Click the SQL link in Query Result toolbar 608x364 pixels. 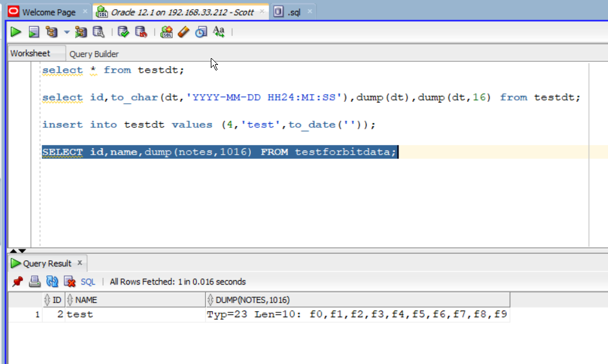(88, 281)
